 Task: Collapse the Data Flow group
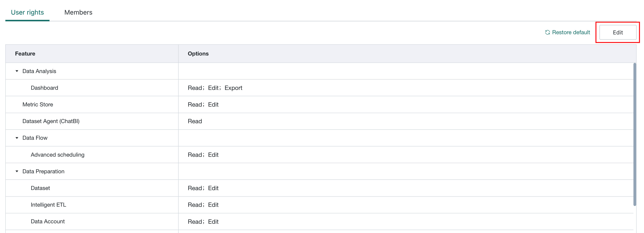pos(17,138)
